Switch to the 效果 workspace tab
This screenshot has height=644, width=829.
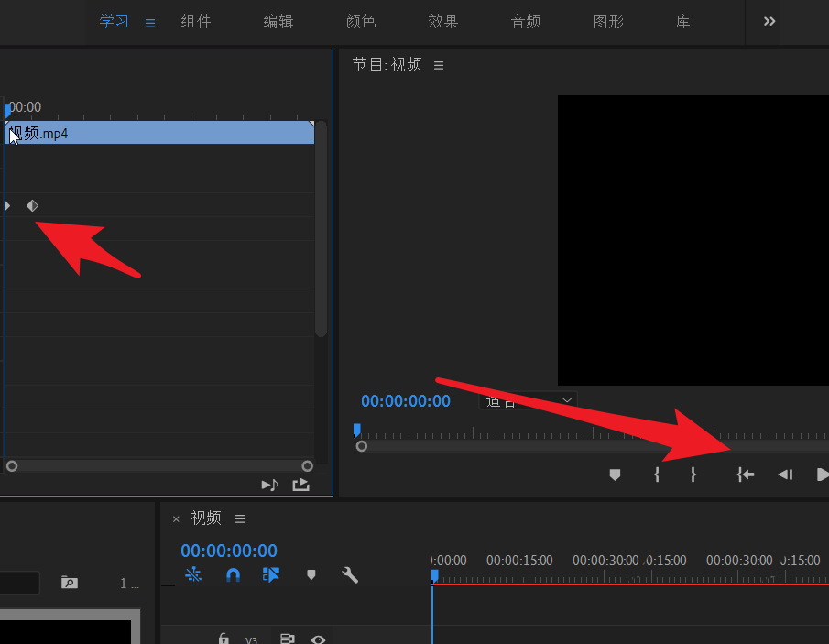(443, 21)
